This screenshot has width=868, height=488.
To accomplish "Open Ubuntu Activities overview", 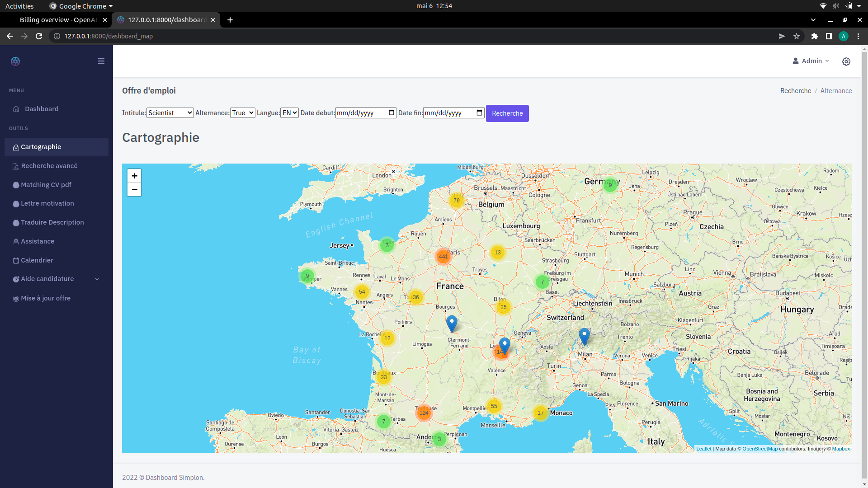I will pos(19,6).
